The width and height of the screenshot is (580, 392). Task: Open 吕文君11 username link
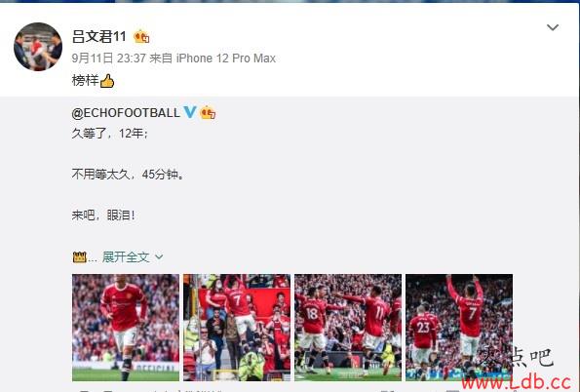point(99,37)
